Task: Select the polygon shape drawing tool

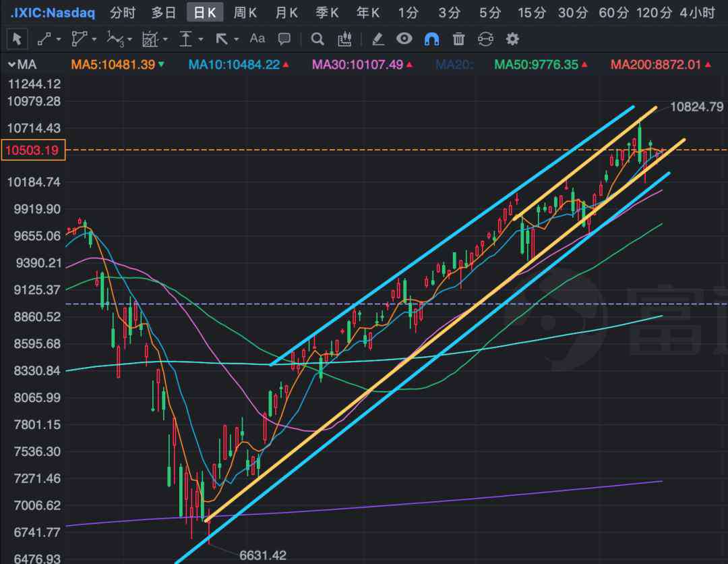Action: point(79,39)
